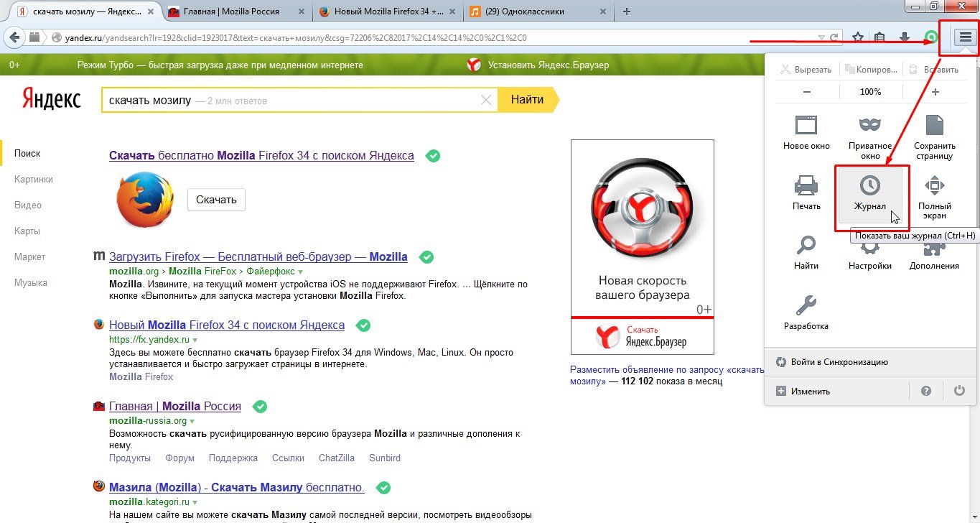Open the Firefox hamburger menu button
Image resolution: width=980 pixels, height=523 pixels.
[x=964, y=37]
